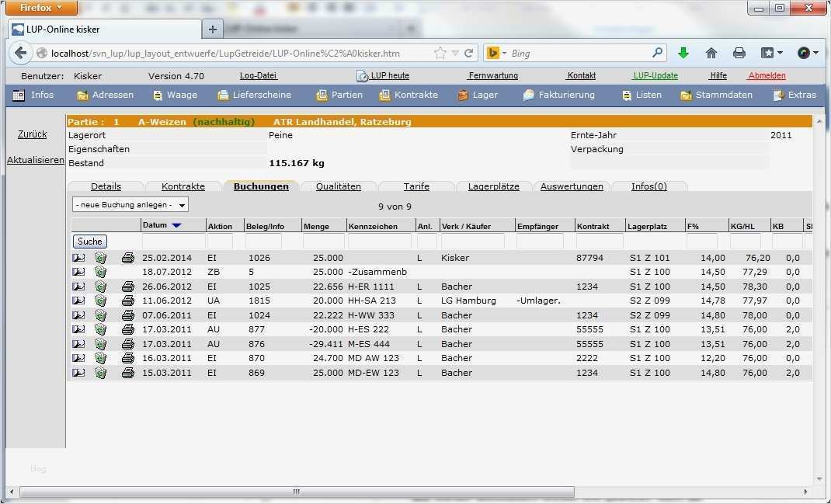Open the Stammdaten menu

click(x=717, y=95)
